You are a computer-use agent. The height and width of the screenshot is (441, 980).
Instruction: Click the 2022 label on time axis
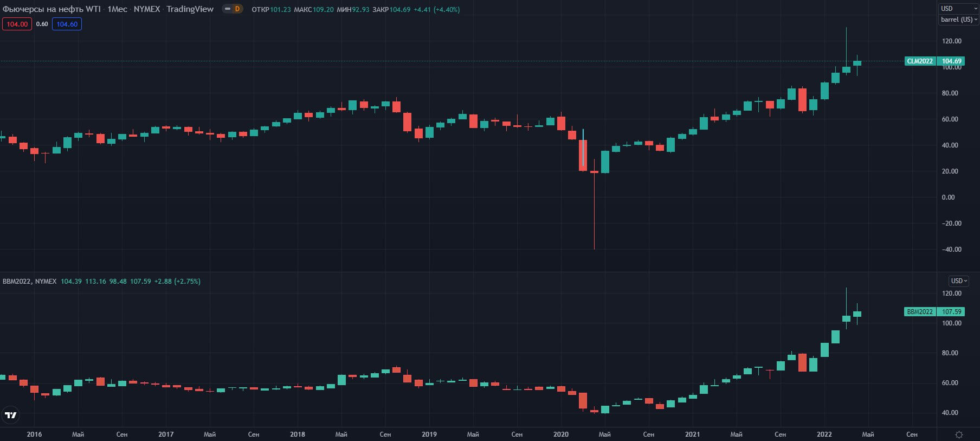[824, 434]
